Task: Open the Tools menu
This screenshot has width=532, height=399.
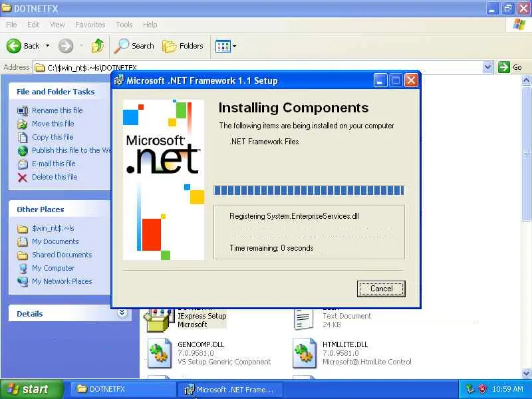Action: [124, 25]
